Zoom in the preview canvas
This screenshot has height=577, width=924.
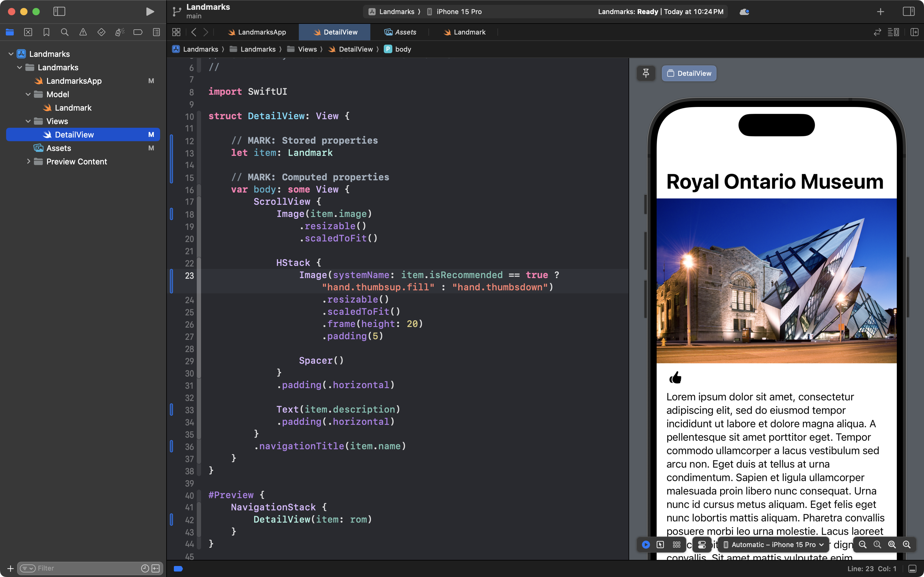907,545
